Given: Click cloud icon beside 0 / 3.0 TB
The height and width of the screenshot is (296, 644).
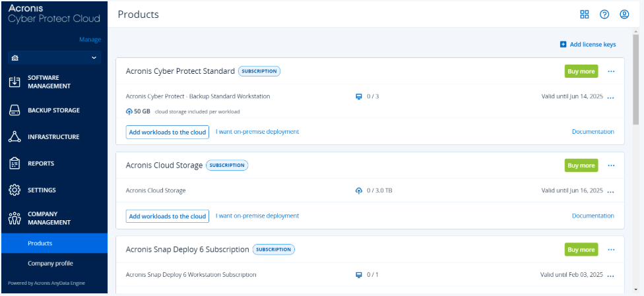Looking at the screenshot, I should click(x=358, y=191).
